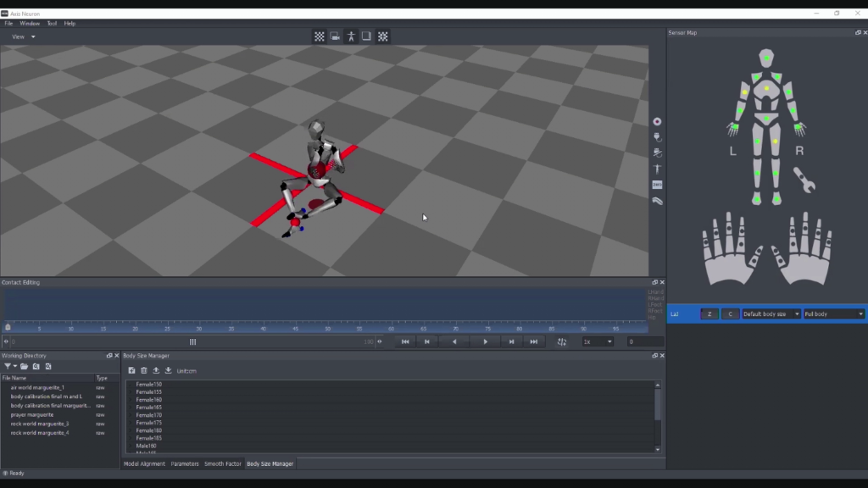Open the Full body mode dropdown
Image resolution: width=868 pixels, height=488 pixels.
tap(833, 314)
